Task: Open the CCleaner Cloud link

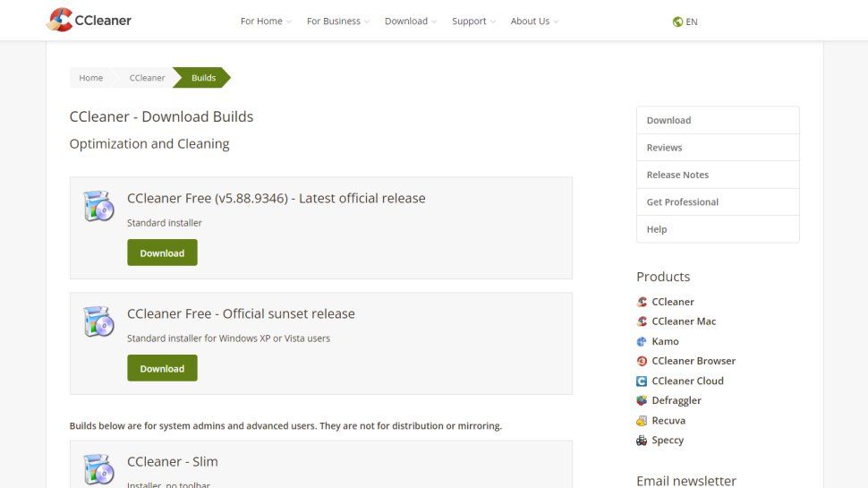Action: (687, 381)
